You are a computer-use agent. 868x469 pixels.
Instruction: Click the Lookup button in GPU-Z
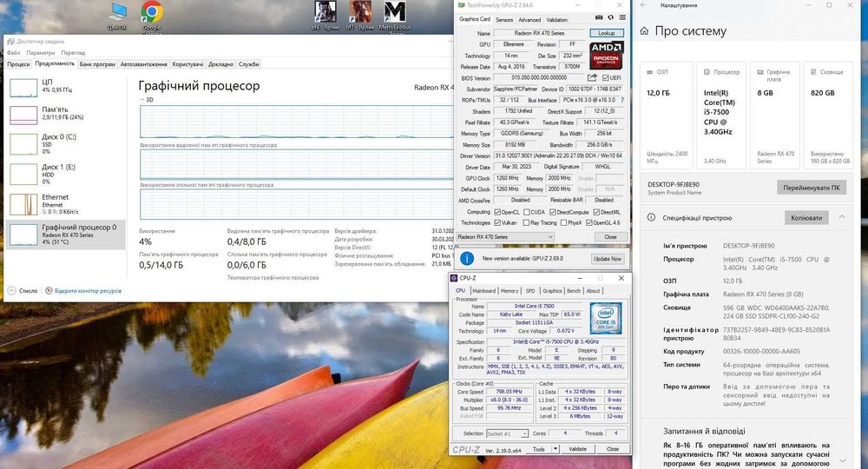607,33
